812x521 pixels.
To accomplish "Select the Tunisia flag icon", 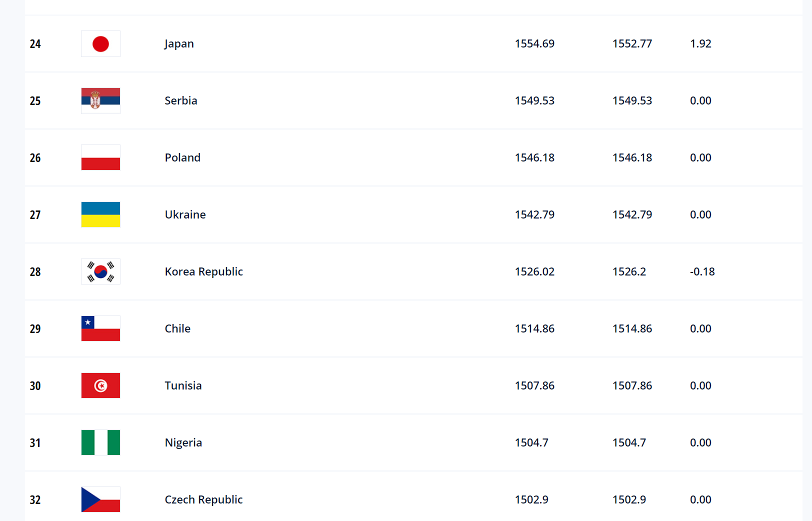I will (100, 385).
